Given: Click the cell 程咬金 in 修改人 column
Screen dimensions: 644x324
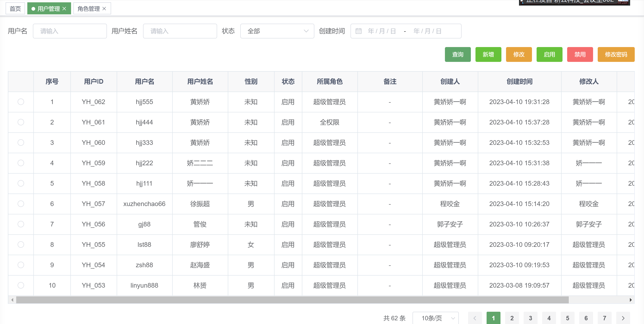Looking at the screenshot, I should click(x=589, y=204).
